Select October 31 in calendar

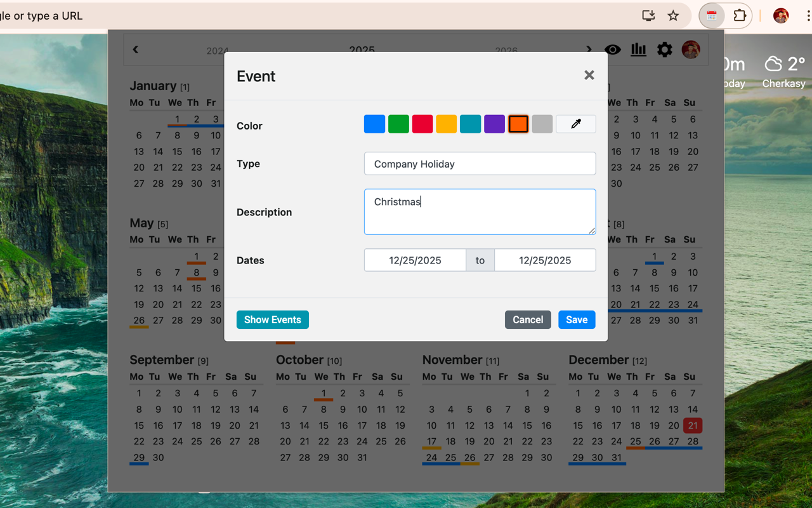[362, 457]
